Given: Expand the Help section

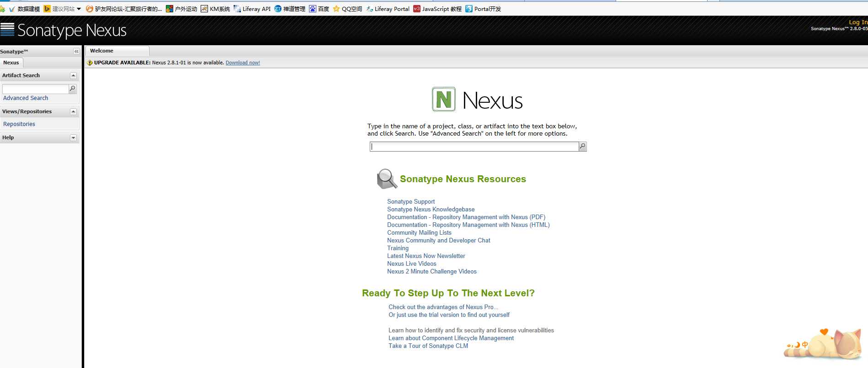Looking at the screenshot, I should (x=73, y=137).
